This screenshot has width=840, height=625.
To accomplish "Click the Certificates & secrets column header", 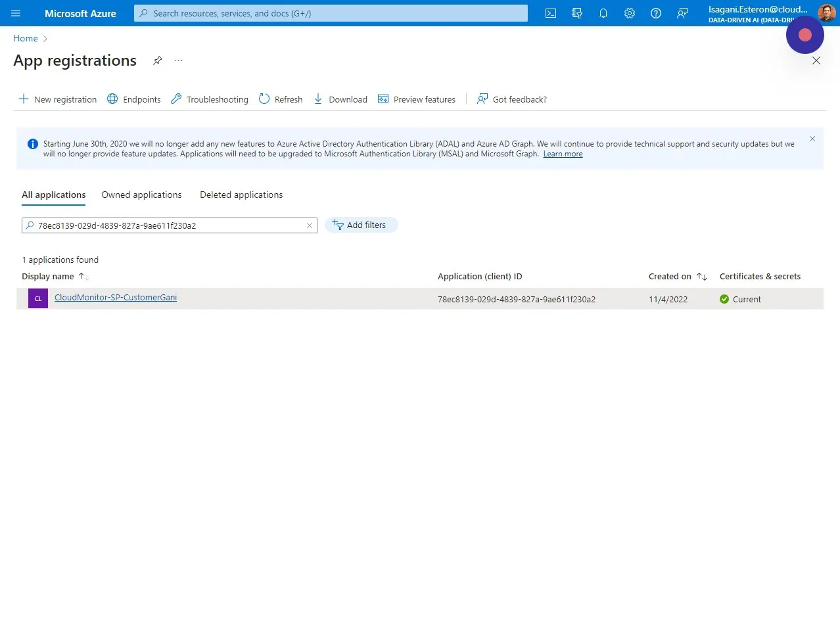I will (760, 277).
